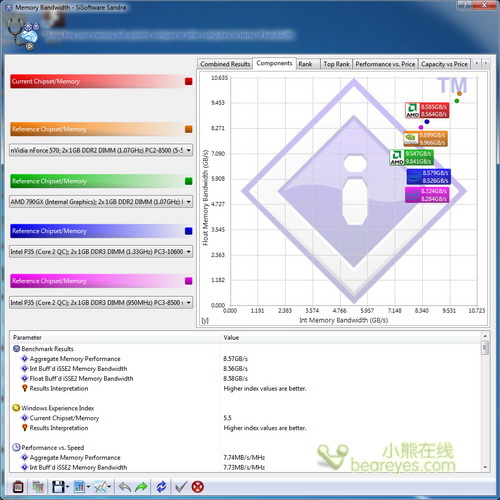
Task: Switch to the Combined Results tab
Action: [x=225, y=64]
